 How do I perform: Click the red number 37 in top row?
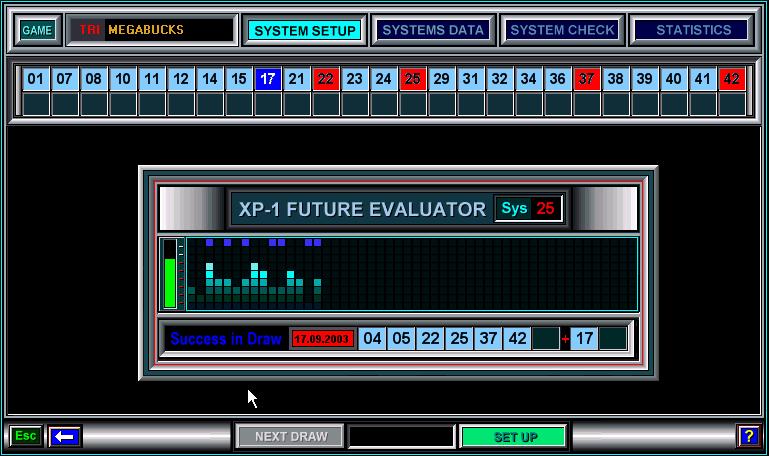(x=587, y=78)
